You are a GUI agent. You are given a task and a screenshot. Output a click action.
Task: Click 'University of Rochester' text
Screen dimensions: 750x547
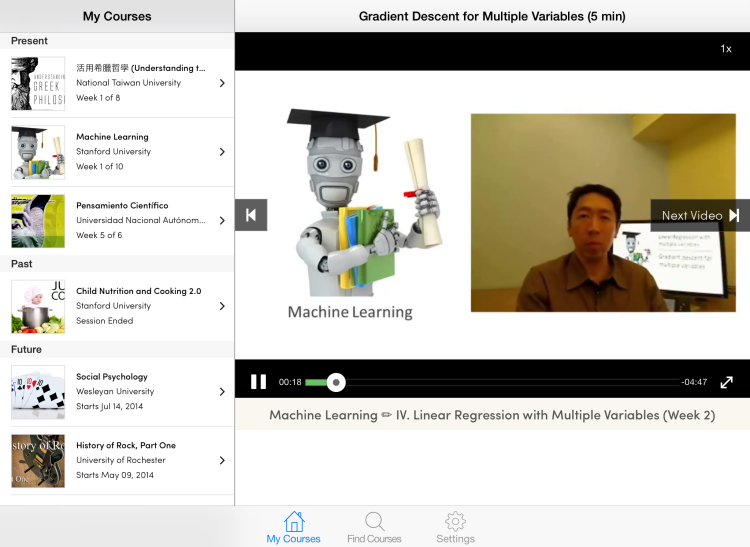click(121, 460)
